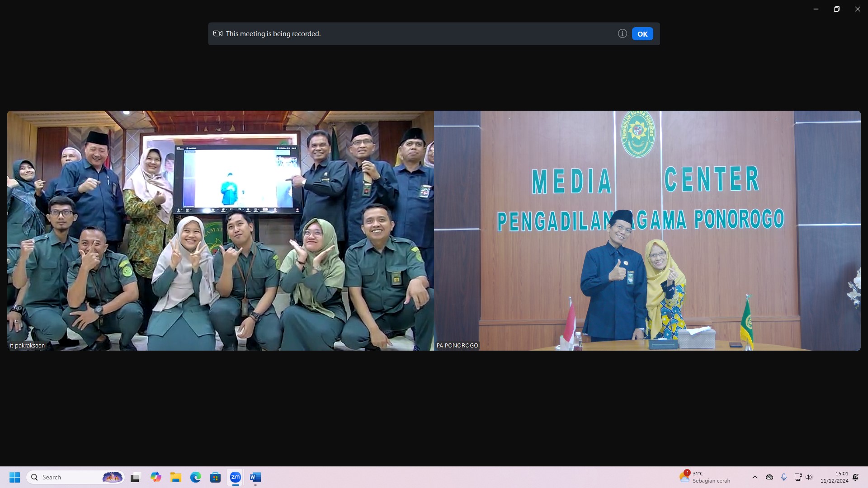Open notification bell in tray

pos(855,477)
